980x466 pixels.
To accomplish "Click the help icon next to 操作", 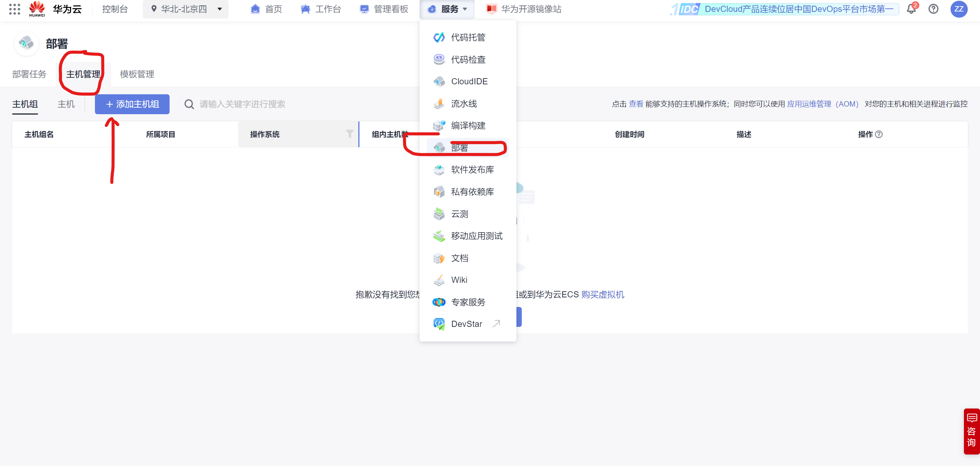I will pos(879,135).
